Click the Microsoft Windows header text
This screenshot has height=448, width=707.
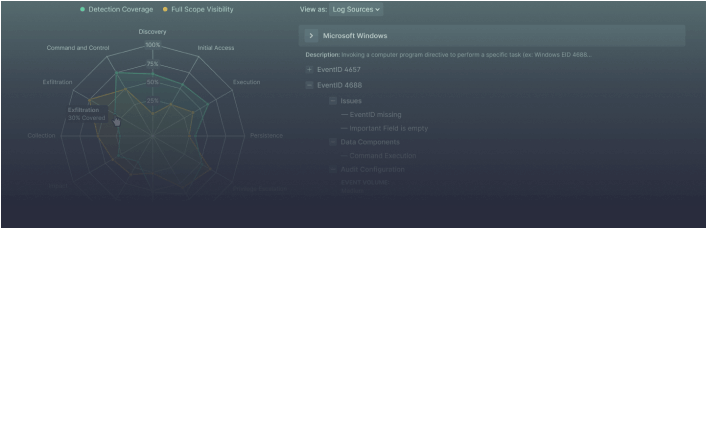[354, 36]
